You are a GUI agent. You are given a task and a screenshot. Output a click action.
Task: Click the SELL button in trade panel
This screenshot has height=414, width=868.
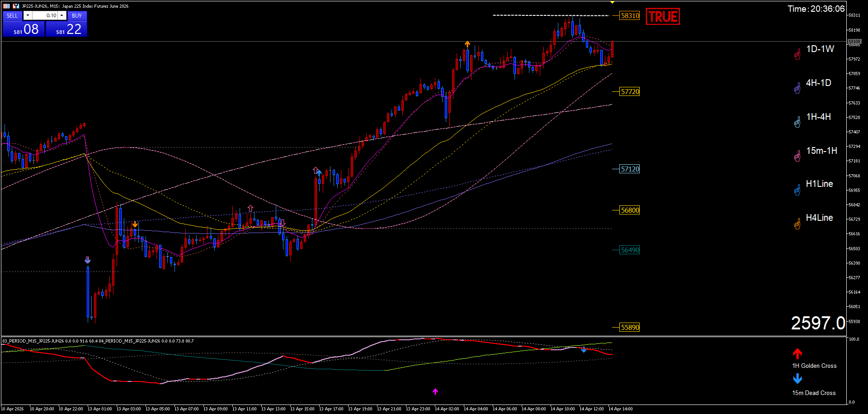(x=12, y=15)
